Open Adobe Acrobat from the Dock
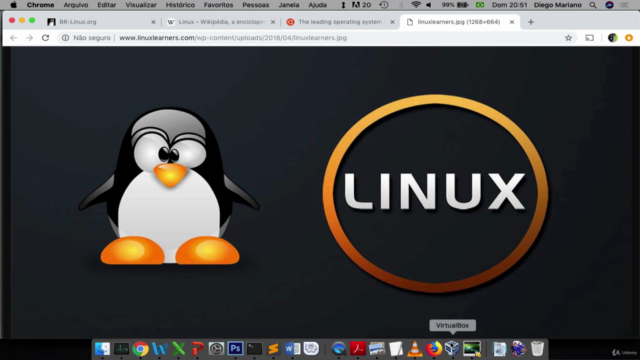640x360 pixels. [x=358, y=349]
